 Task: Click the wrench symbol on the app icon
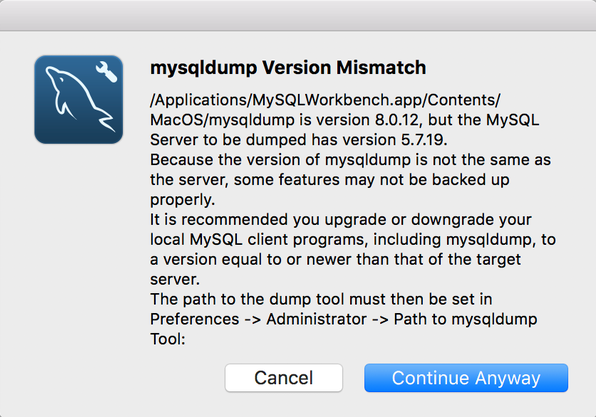(x=106, y=71)
